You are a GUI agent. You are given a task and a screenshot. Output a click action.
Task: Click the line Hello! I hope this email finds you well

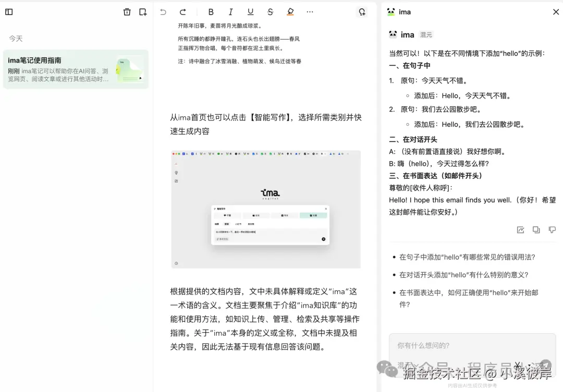pos(472,206)
